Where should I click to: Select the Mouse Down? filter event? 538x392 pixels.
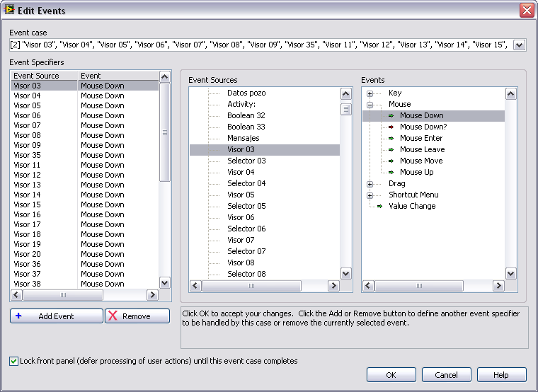coord(423,127)
